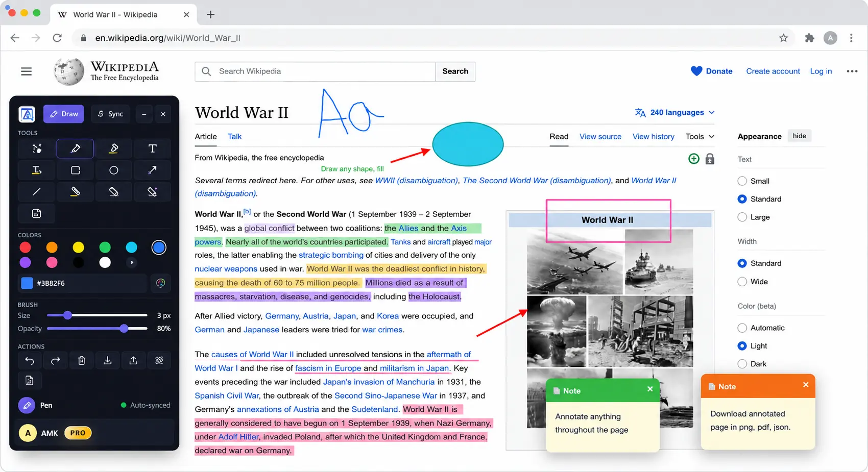
Task: Select Automatic color mode
Action: point(742,328)
